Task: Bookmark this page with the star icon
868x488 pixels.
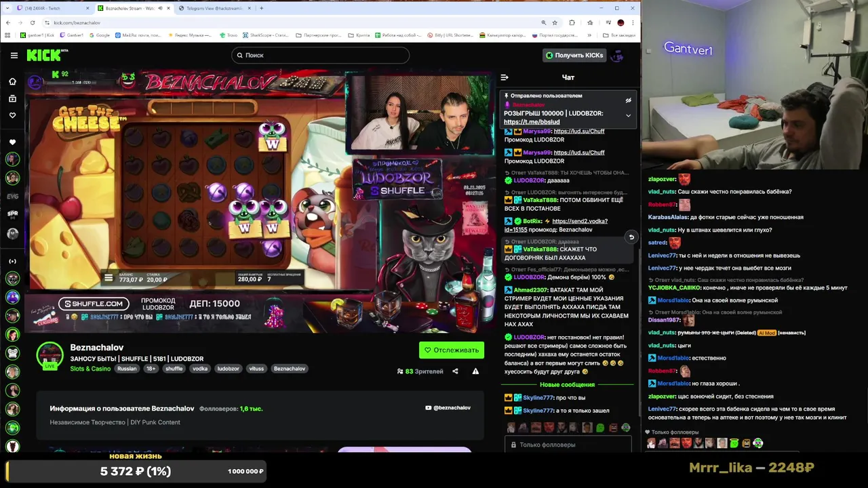Action: 554,22
